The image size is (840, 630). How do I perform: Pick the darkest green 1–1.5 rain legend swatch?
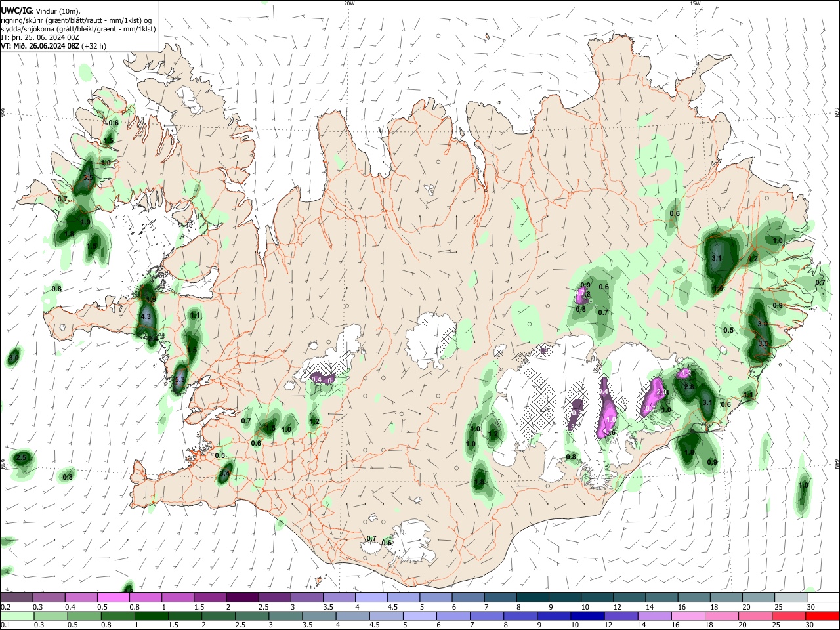pyautogui.click(x=152, y=616)
